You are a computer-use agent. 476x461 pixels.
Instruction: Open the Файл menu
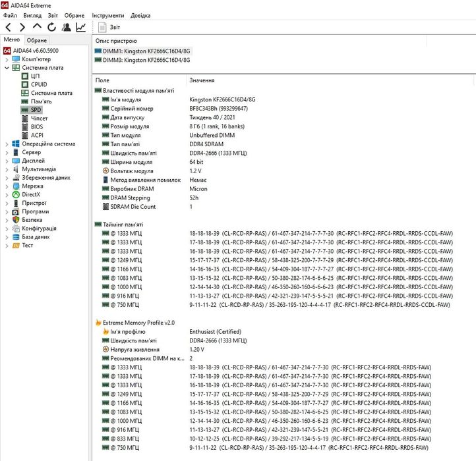point(10,15)
